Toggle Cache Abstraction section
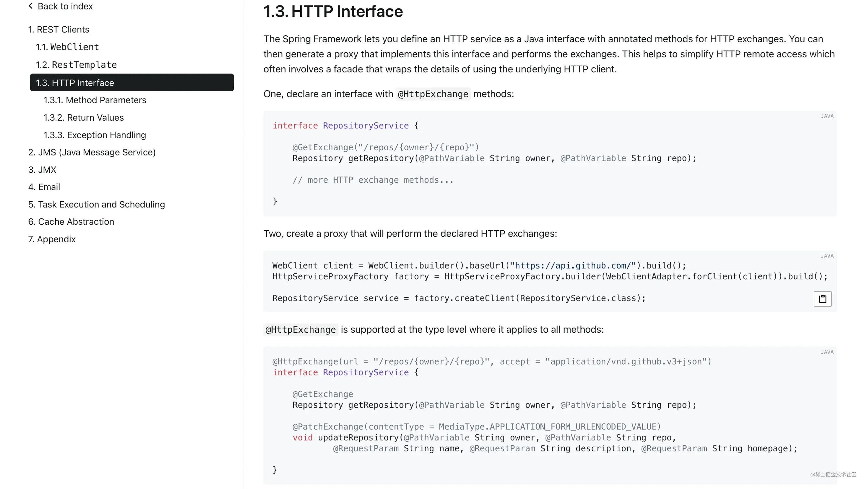The height and width of the screenshot is (489, 868). coord(71,222)
